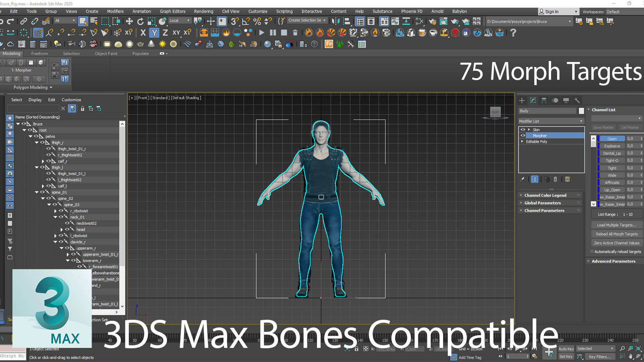This screenshot has height=362, width=644.
Task: Open Select by Name list tool
Action: click(x=94, y=21)
